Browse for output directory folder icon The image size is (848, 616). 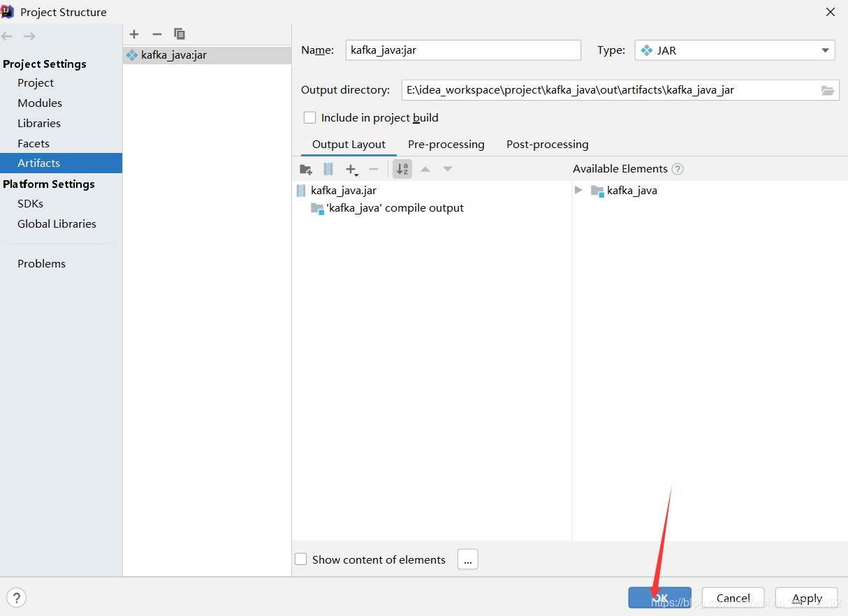828,90
